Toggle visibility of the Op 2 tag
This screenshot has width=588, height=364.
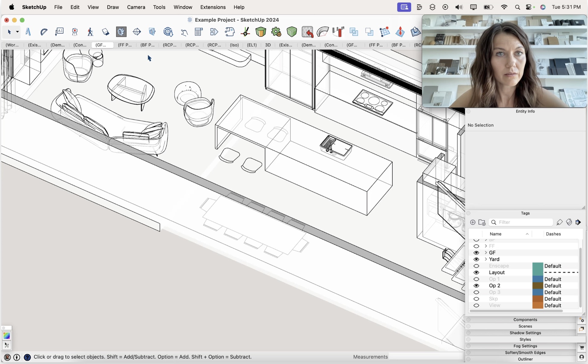[477, 286]
